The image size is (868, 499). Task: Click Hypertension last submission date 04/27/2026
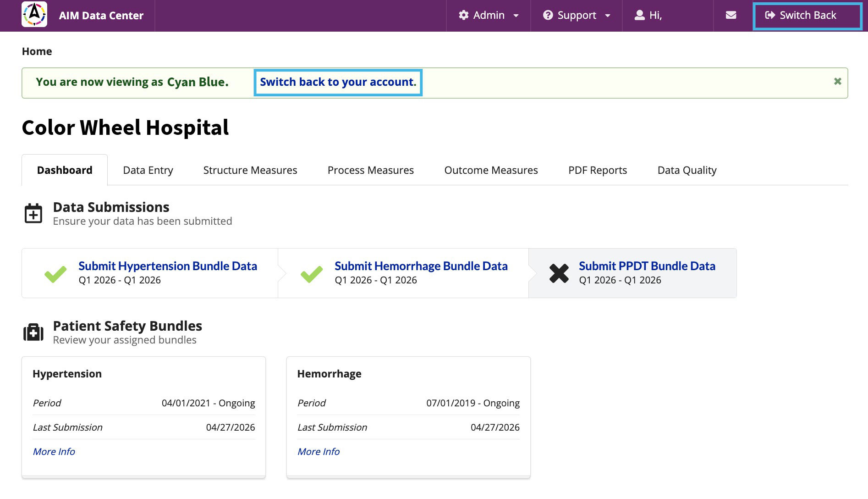tap(231, 427)
